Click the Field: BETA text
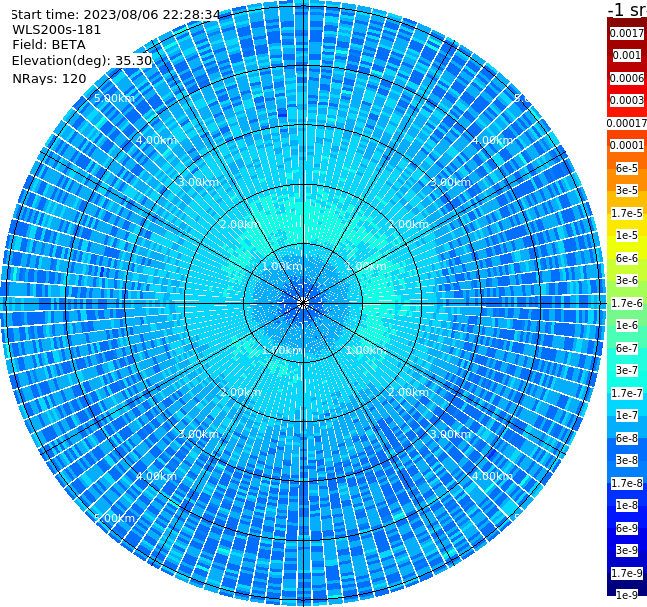Image resolution: width=647 pixels, height=607 pixels. pos(49,45)
